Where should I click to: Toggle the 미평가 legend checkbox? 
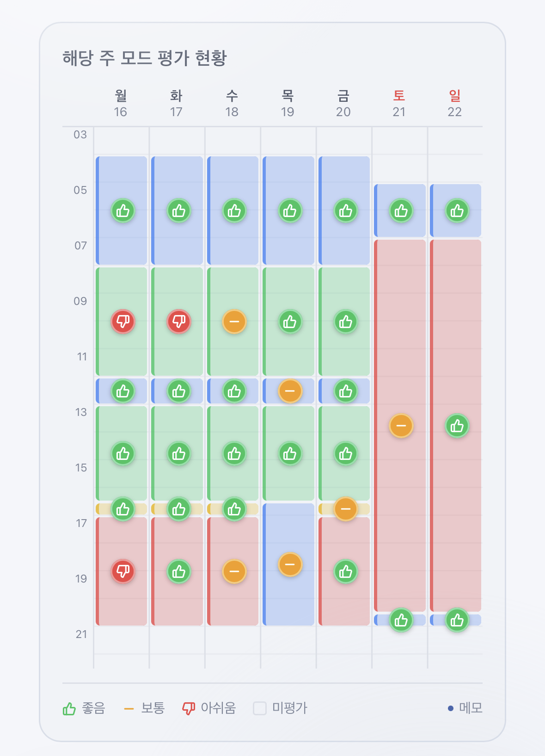click(260, 708)
